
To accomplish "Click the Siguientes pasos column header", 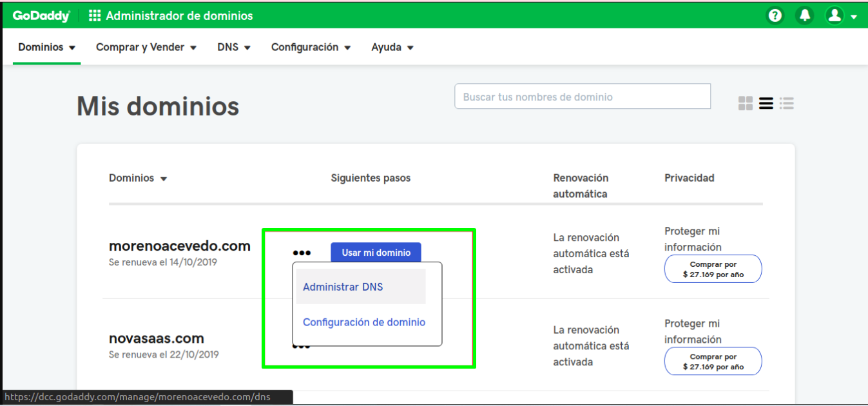I will pyautogui.click(x=371, y=178).
